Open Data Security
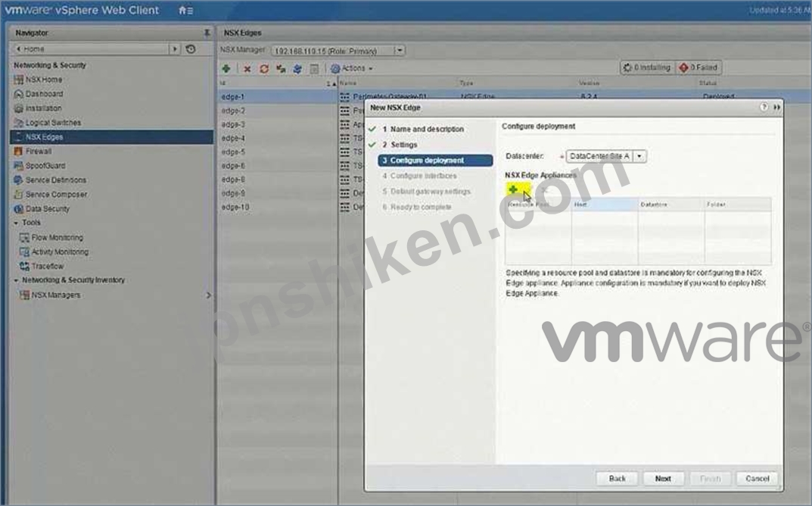812x506 pixels. (x=47, y=209)
